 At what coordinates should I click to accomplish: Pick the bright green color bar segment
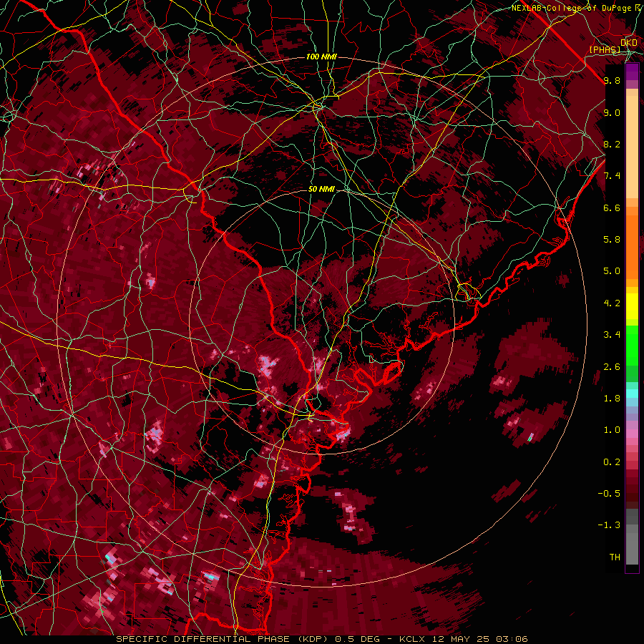coord(632,346)
